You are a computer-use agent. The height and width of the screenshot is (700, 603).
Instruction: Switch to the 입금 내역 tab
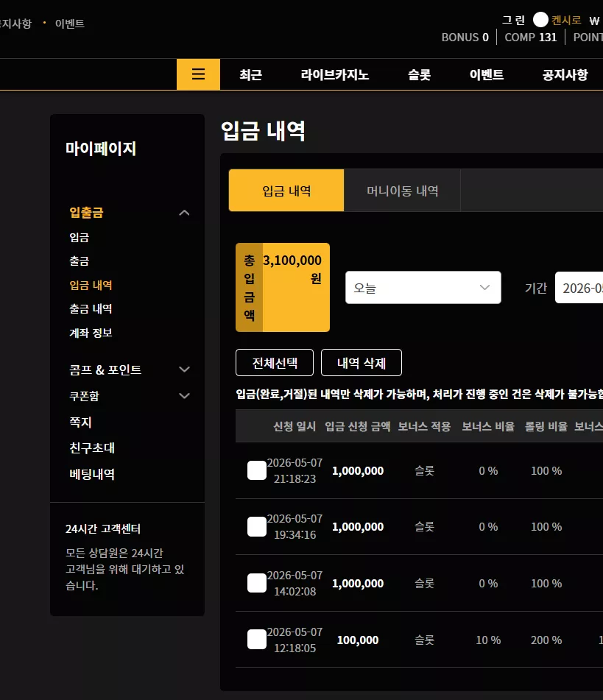286,191
